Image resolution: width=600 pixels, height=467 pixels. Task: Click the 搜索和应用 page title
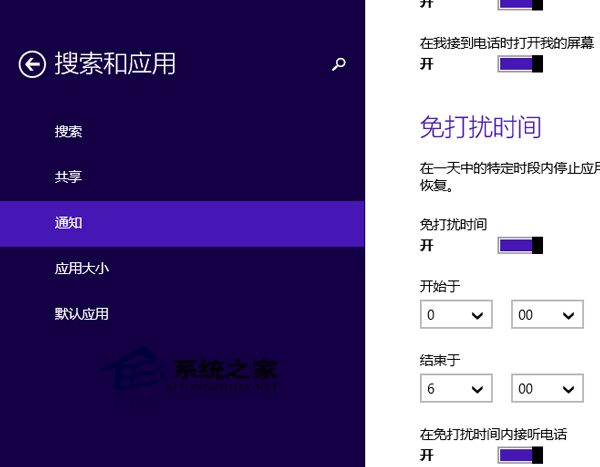[x=115, y=64]
